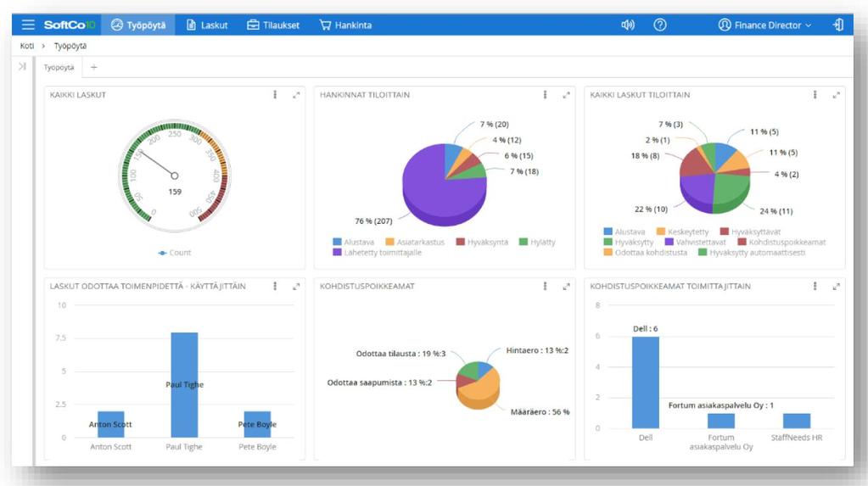Add a new dashboard tab with plus
The width and height of the screenshot is (868, 486).
point(94,67)
